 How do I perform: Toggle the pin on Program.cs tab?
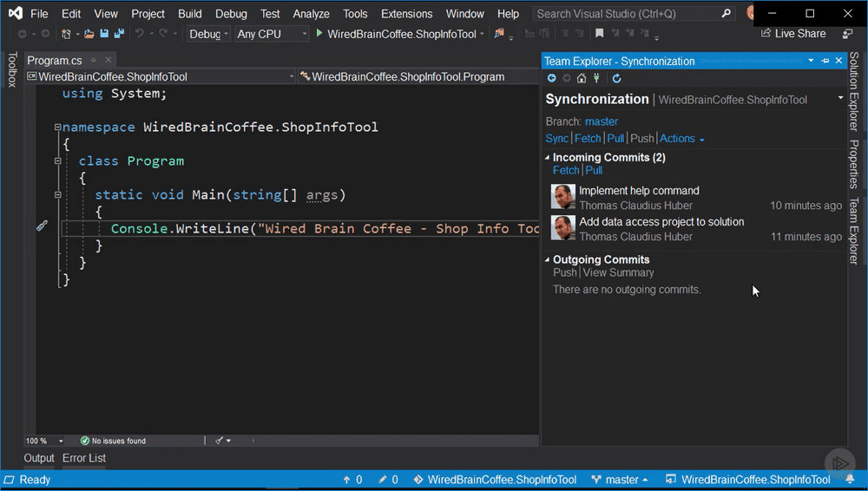click(x=94, y=60)
